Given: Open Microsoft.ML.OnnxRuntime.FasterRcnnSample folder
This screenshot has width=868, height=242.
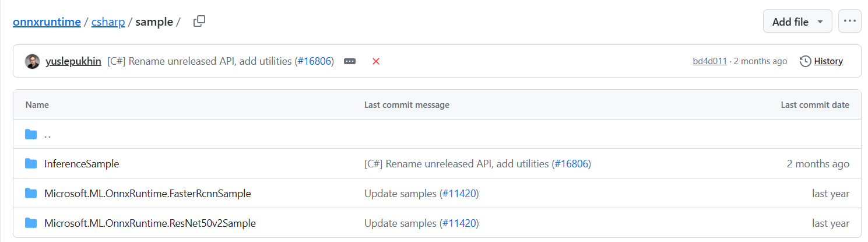Looking at the screenshot, I should [147, 194].
